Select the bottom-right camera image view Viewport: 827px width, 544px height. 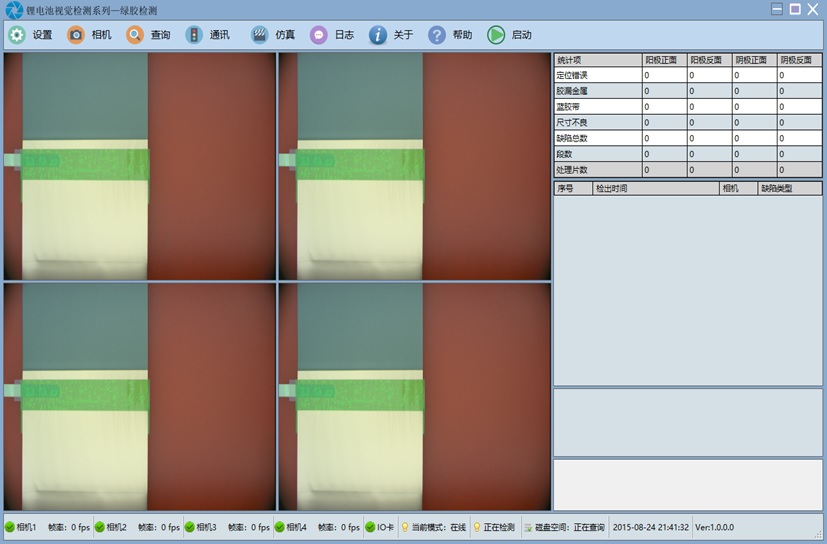coord(414,397)
